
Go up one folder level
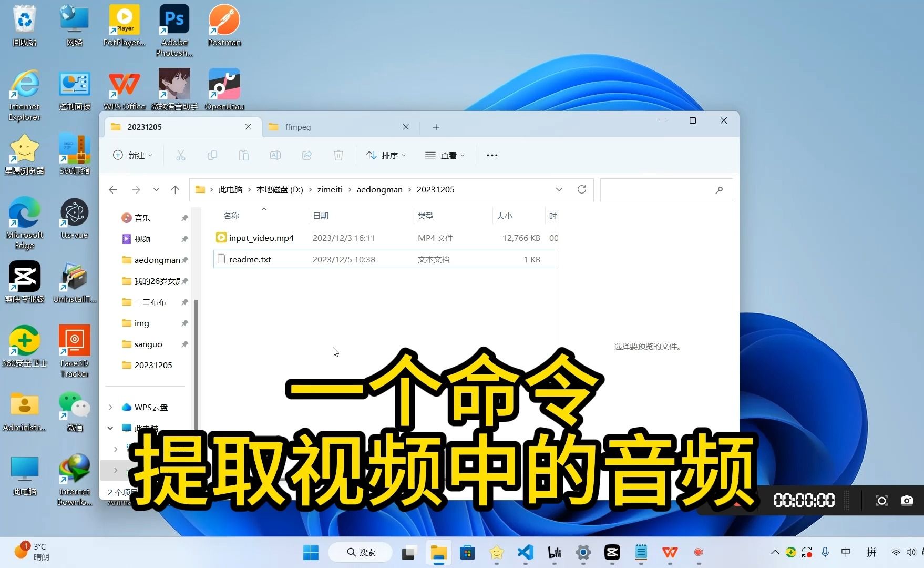(x=175, y=190)
